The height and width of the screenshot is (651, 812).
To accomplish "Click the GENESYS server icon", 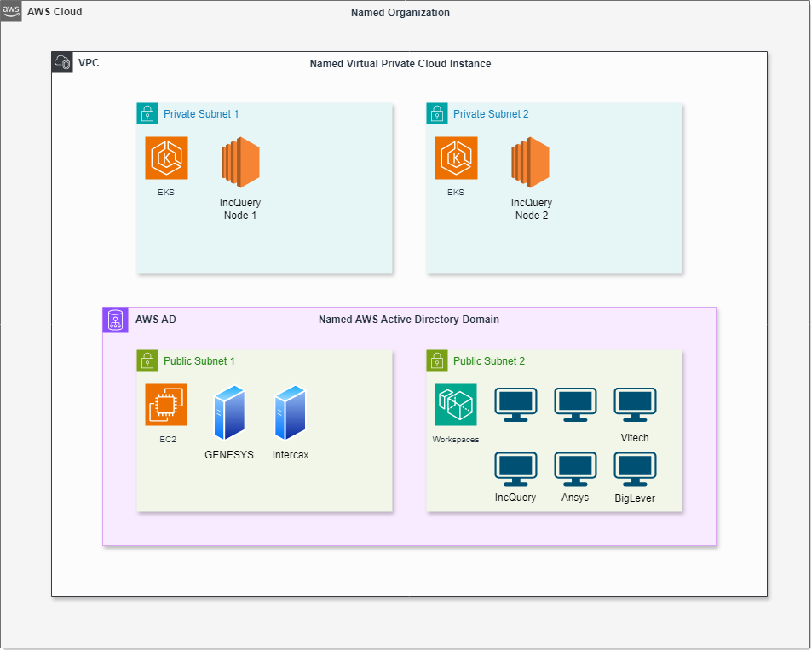I will click(228, 413).
